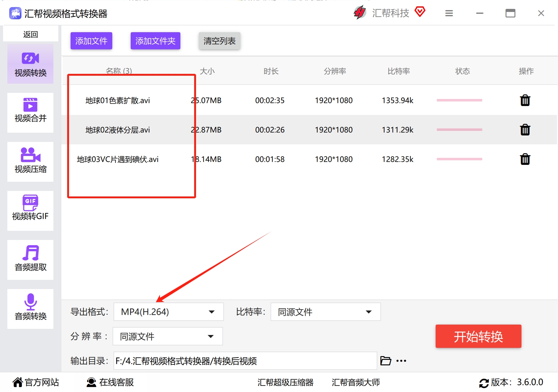
Task: Click the 25.07MB size cell
Action: (206, 100)
